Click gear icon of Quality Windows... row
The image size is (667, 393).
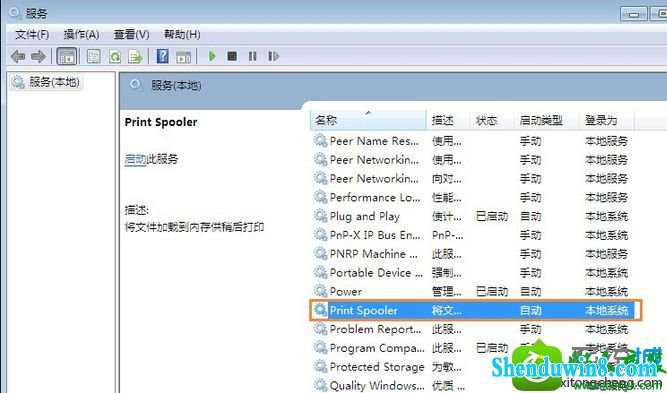click(320, 385)
